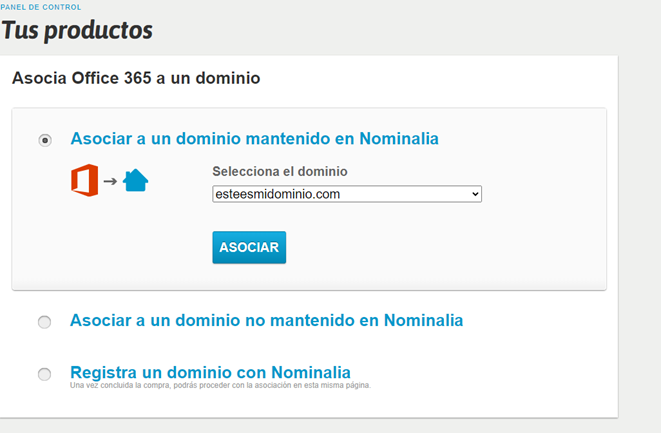
Task: Click 'Registra un dominio con Nominalia' link
Action: click(x=210, y=372)
